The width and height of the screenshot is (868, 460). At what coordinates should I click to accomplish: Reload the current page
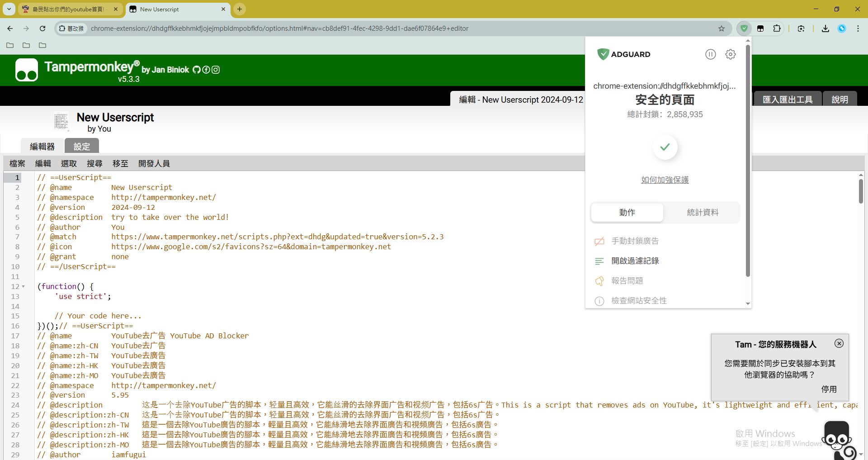(42, 28)
